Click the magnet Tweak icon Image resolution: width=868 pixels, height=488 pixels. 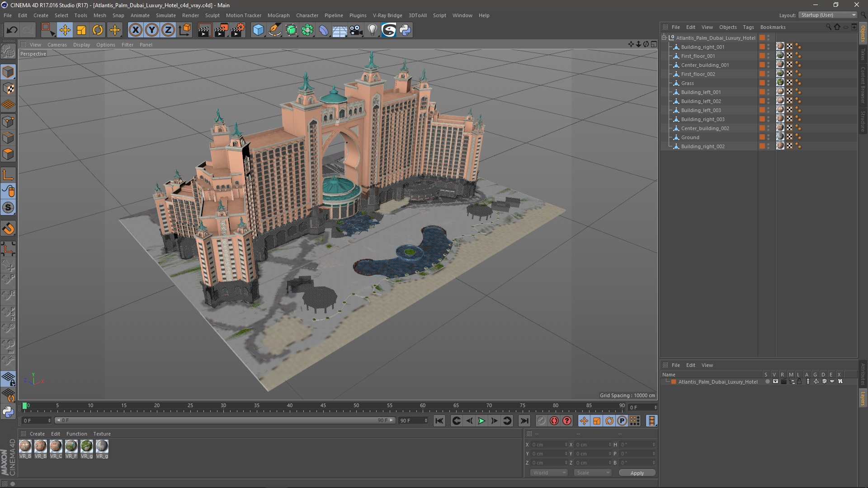coord(8,229)
